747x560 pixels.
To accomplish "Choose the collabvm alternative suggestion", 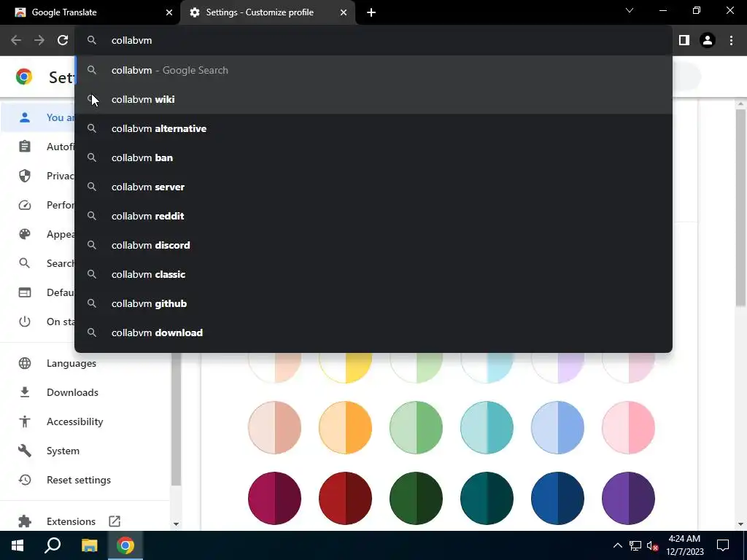I will point(373,128).
